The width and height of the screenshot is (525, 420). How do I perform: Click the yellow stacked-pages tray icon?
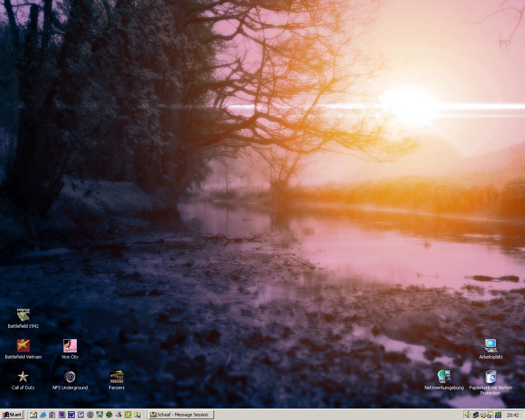coord(483,415)
